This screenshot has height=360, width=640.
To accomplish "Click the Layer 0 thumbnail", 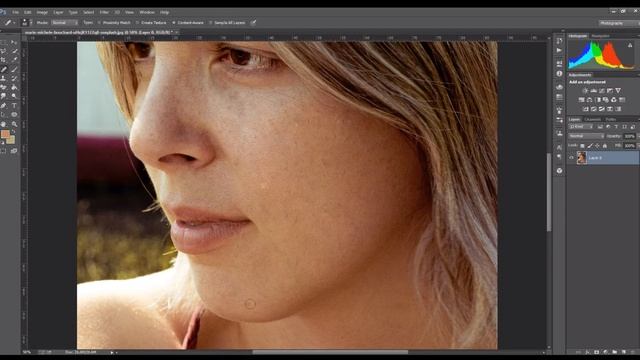I will 582,158.
